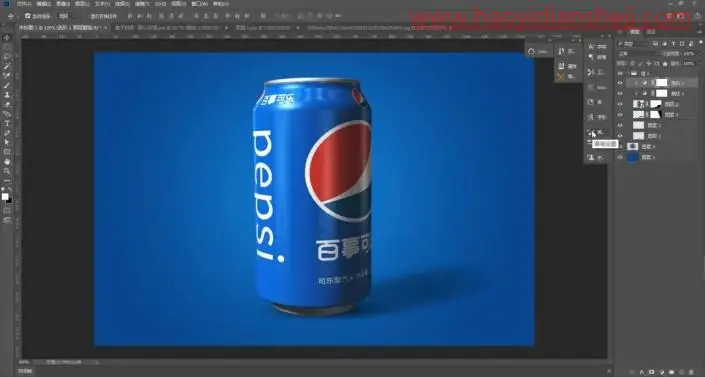Viewport: 705px width, 377px height.
Task: Hide the selected top adjustment layer
Action: tap(620, 83)
